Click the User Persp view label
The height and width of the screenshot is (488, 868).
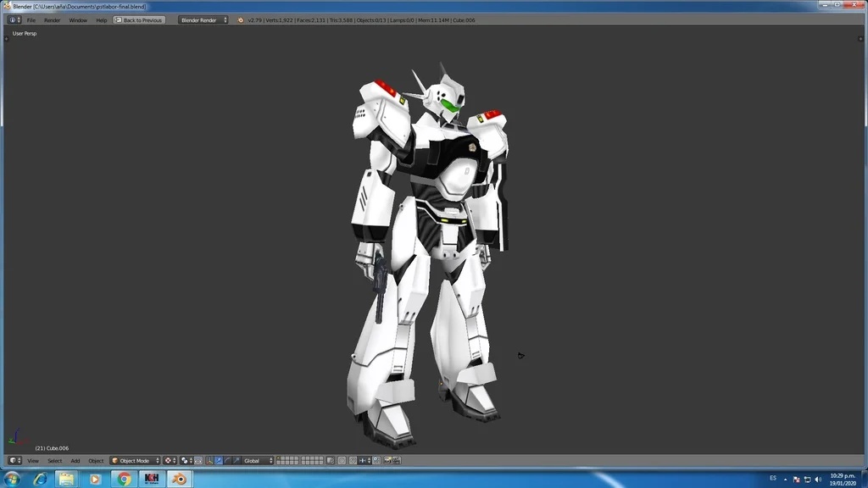click(25, 33)
